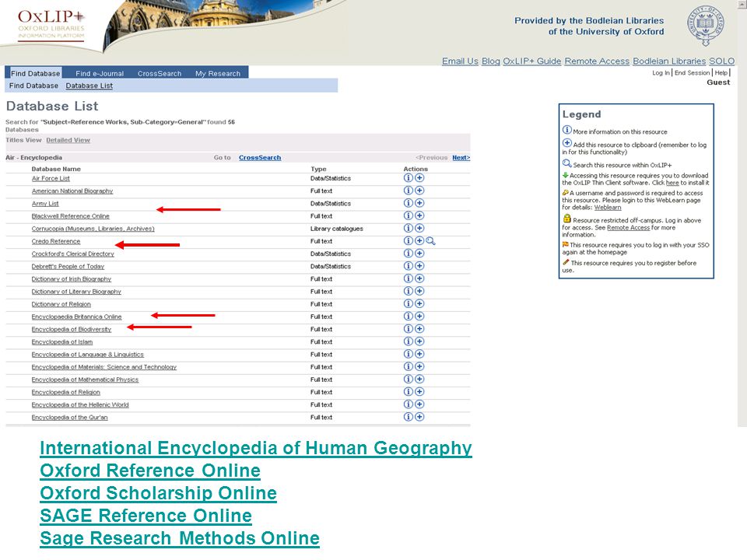
Task: Open info for Encyclopaedia Britannica Online
Action: 408,317
